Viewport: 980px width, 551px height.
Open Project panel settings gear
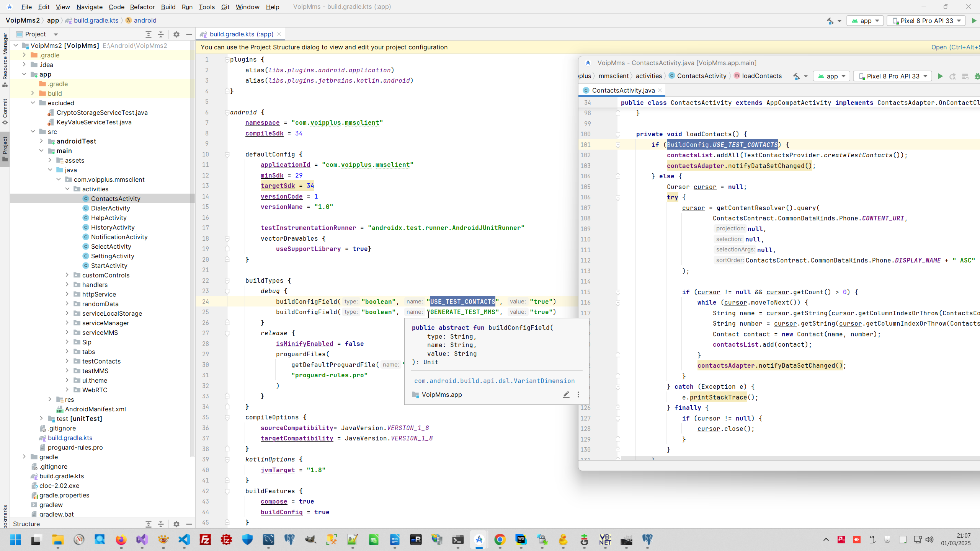(176, 34)
